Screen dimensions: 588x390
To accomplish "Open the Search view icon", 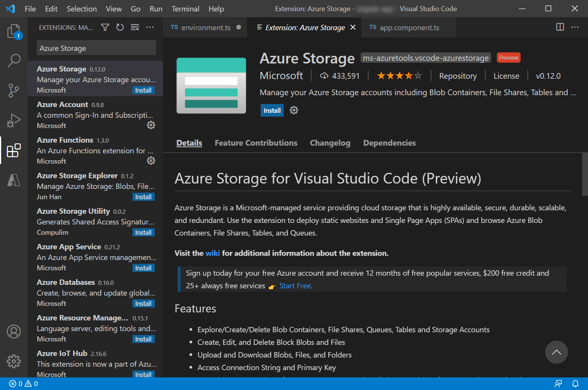I will (14, 60).
